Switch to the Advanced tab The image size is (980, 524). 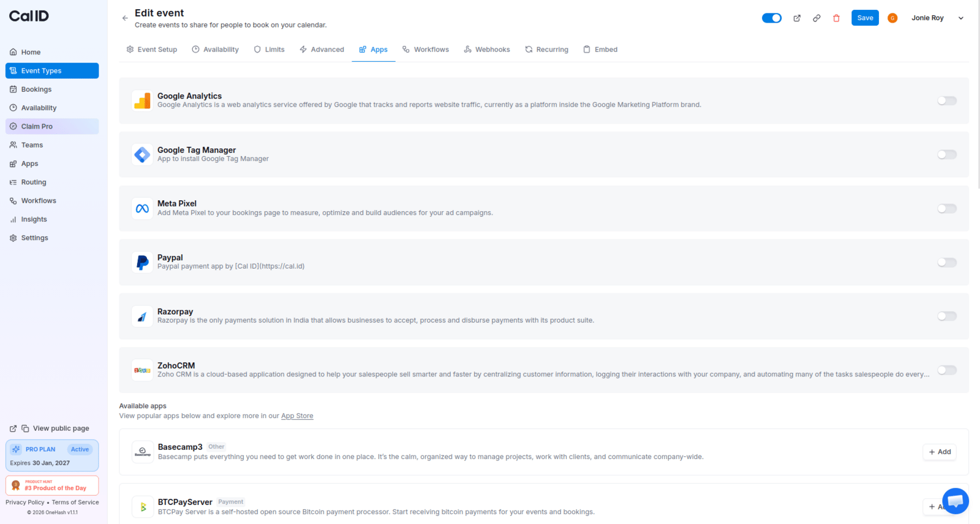tap(322, 50)
